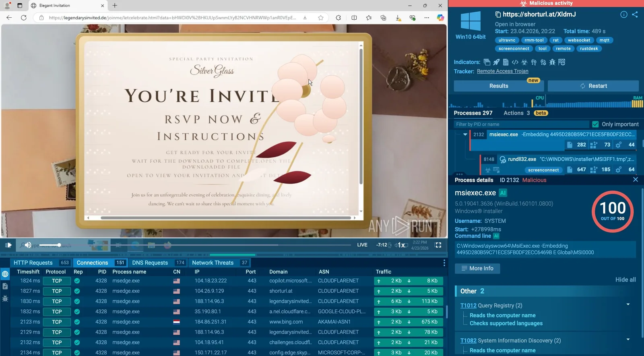Image resolution: width=644 pixels, height=356 pixels.
Task: Open the files sidebar icon
Action: point(5,286)
